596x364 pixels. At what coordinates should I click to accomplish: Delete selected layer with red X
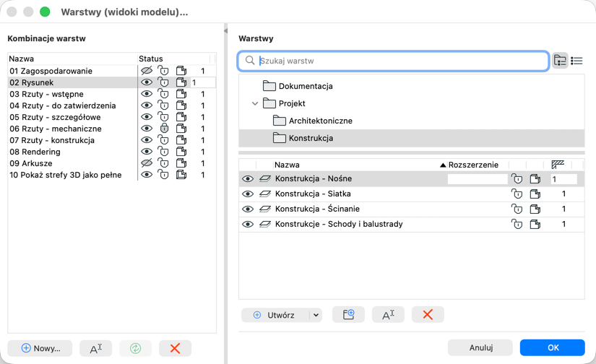(x=428, y=315)
